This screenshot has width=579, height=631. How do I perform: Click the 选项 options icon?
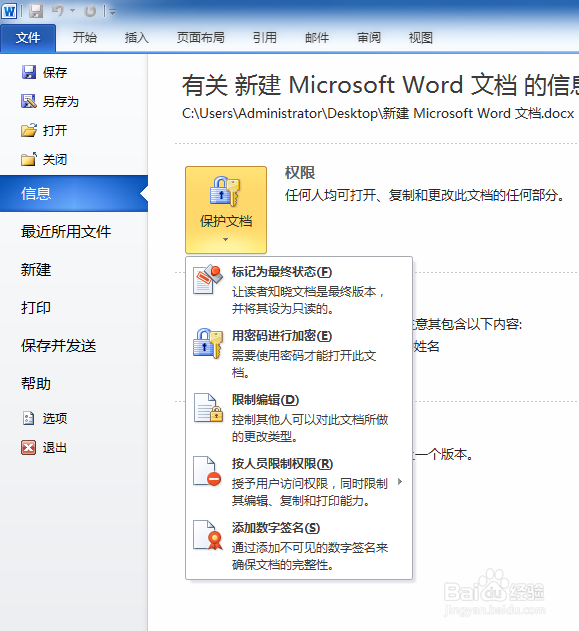28,419
